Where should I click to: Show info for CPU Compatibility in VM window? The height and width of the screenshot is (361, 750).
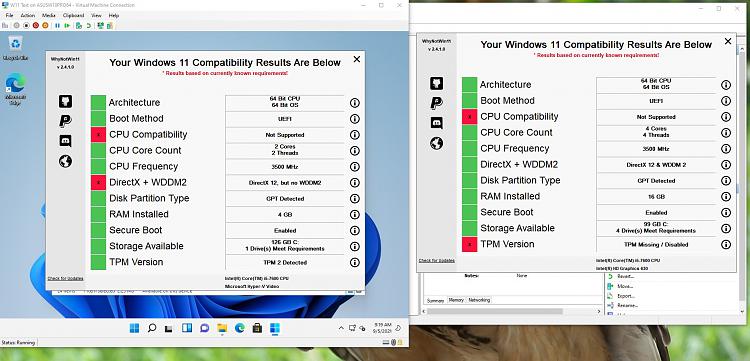click(354, 135)
